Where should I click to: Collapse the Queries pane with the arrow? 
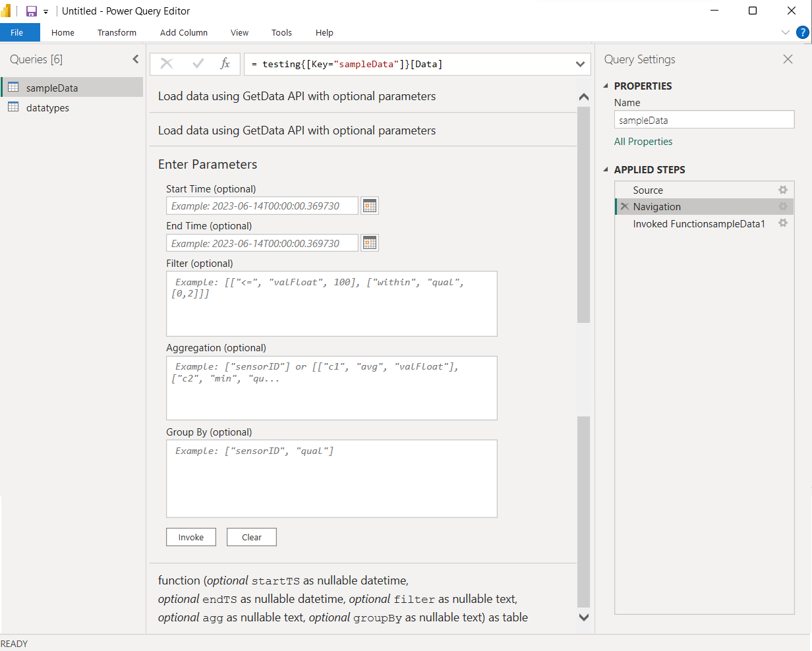click(136, 59)
